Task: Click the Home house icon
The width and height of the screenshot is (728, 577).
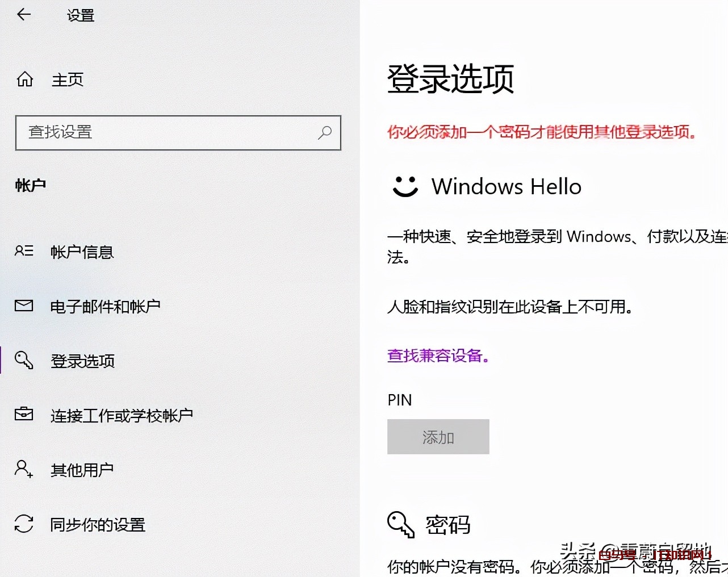Action: (x=25, y=79)
